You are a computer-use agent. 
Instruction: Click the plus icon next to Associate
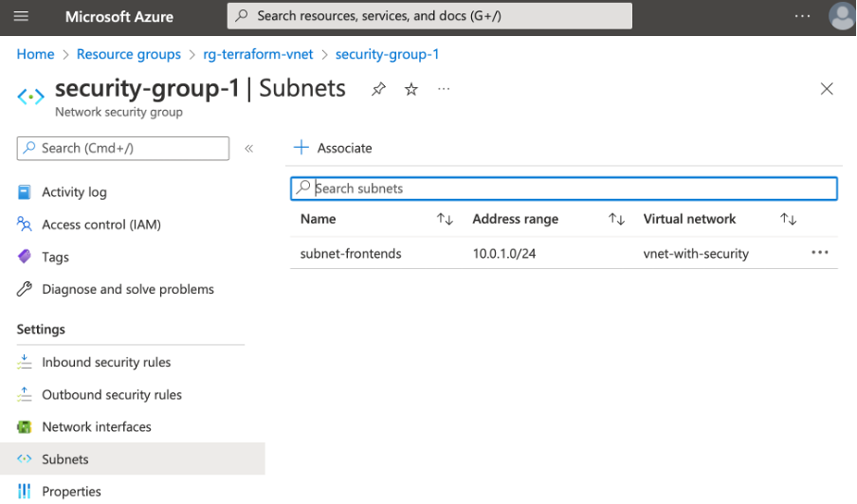pos(301,148)
